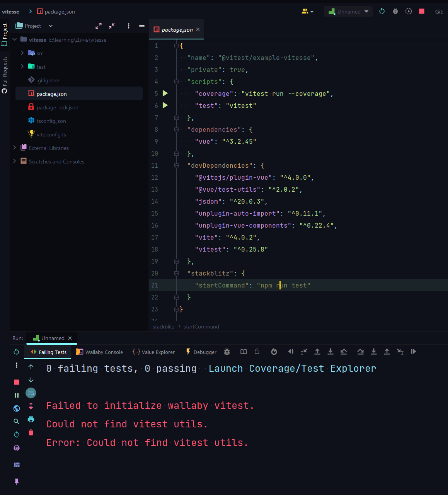This screenshot has width=448, height=495.
Task: Toggle the folding region on line 4
Action: 176,82
